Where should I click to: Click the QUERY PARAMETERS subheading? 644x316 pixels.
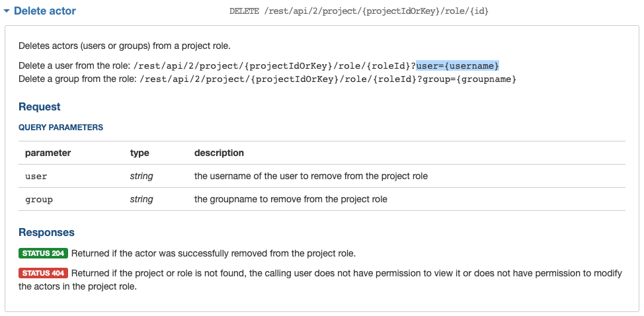coord(61,128)
